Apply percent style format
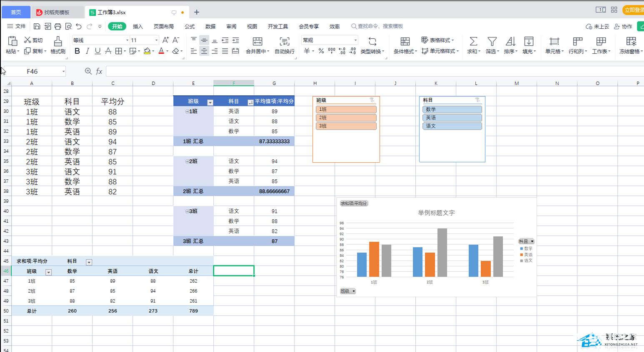Viewport: 644px width, 352px height. pos(321,51)
